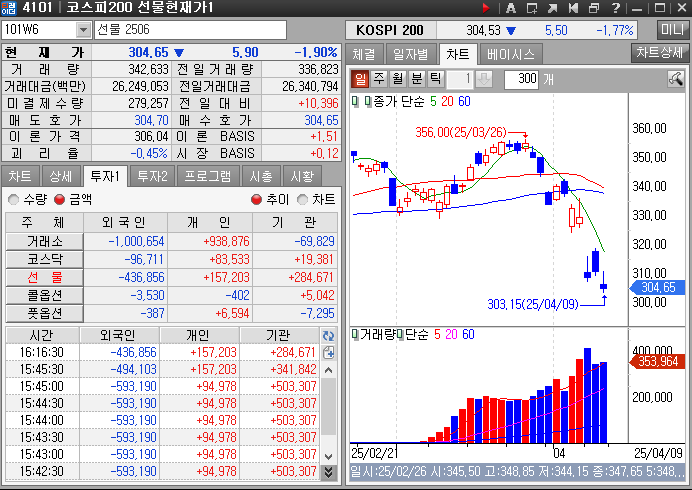Image resolution: width=692 pixels, height=490 pixels.
Task: Open the 체결 tab
Action: point(364,54)
